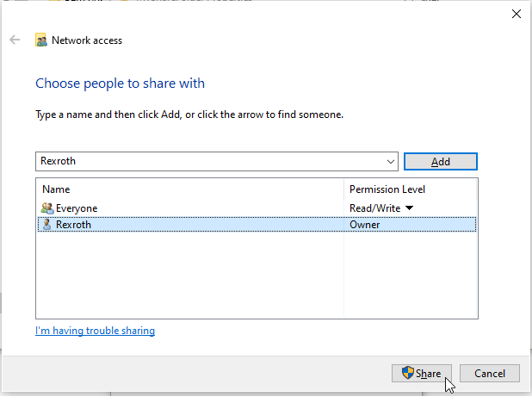The height and width of the screenshot is (409, 532).
Task: Expand the name combo box dropdown arrow
Action: click(x=392, y=161)
